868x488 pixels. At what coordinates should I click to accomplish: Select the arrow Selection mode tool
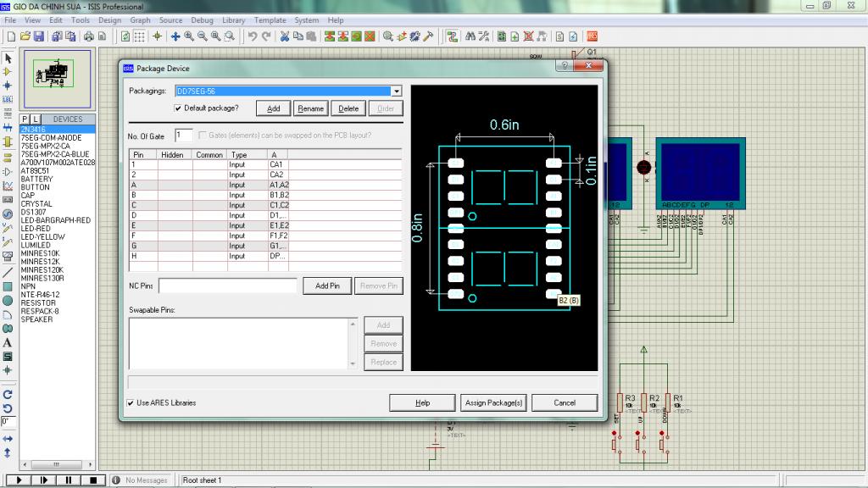[x=8, y=58]
